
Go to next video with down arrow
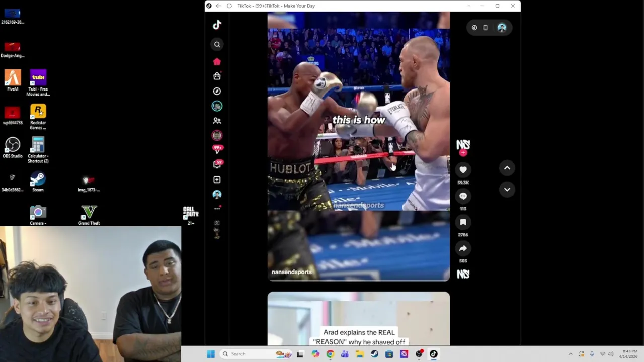coord(507,190)
